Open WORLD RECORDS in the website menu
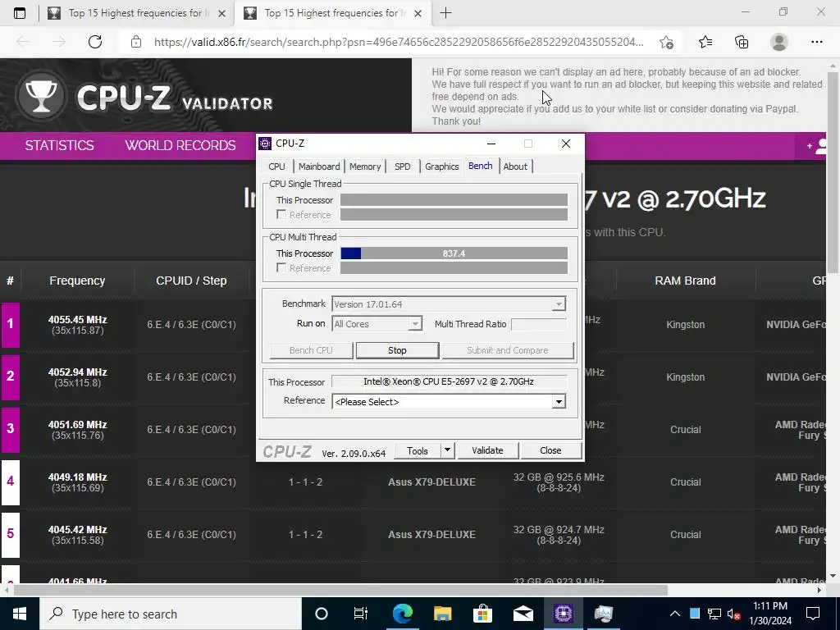Viewport: 840px width, 630px height. [x=180, y=145]
